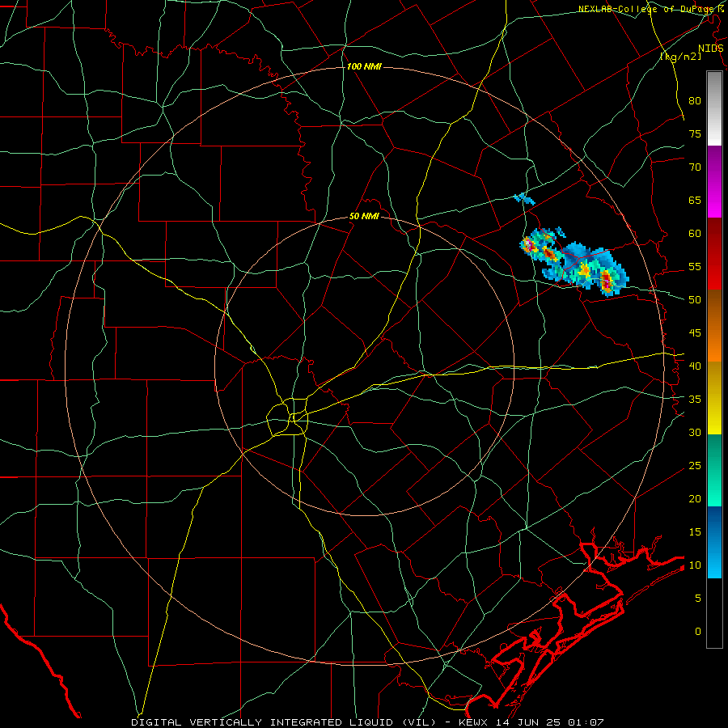The width and height of the screenshot is (728, 728).
Task: Pick the orange-brown segment of the color scale
Action: [x=714, y=326]
